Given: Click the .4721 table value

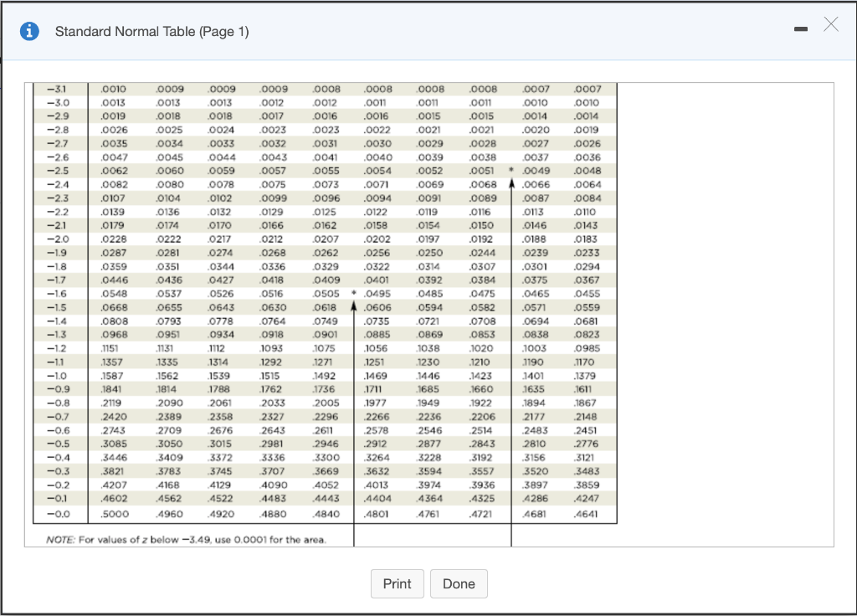Looking at the screenshot, I should pos(481,514).
